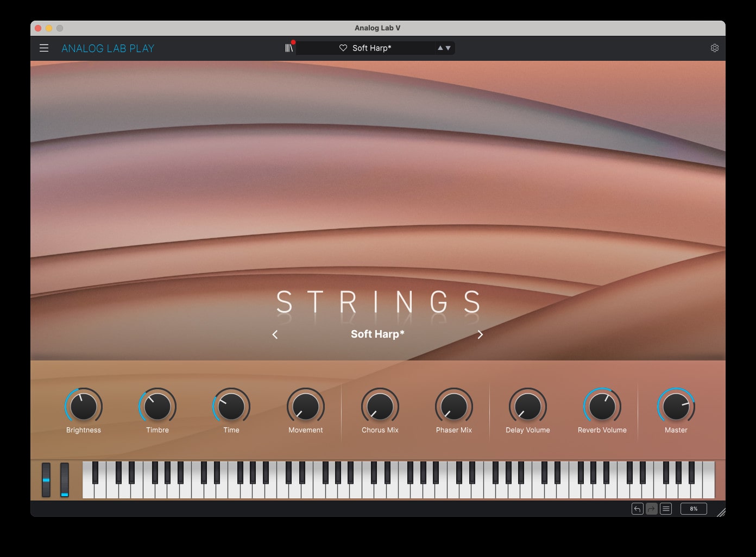This screenshot has height=557, width=756.
Task: Go to the previous preset with left chevron
Action: coord(275,334)
